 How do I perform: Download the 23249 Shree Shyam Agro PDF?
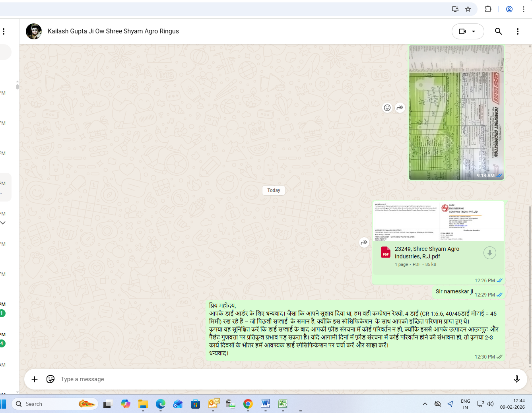pos(489,253)
